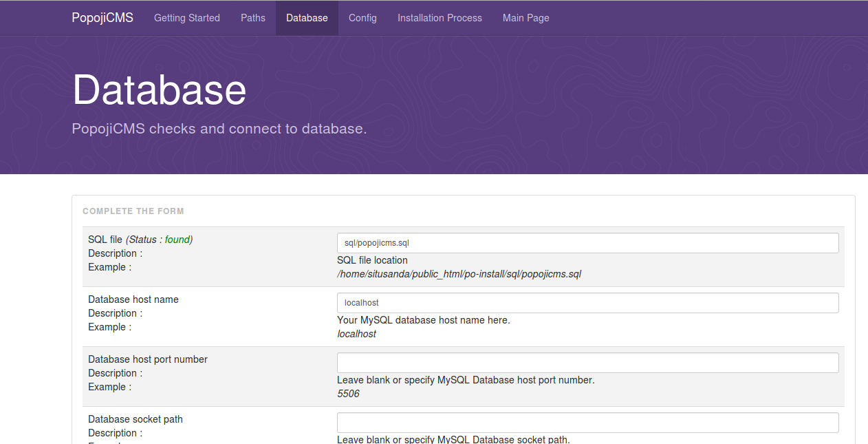Viewport: 868px width, 444px height.
Task: Navigate to the Paths tab
Action: (x=252, y=18)
